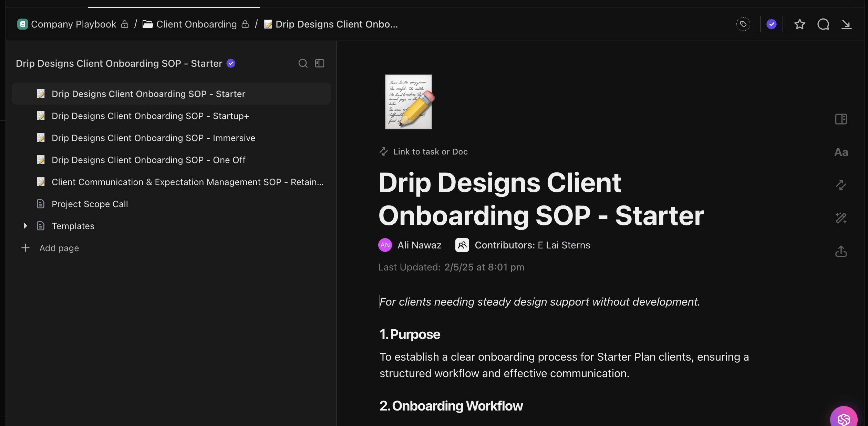This screenshot has width=868, height=426.
Task: Open the Aa typography settings
Action: tap(841, 152)
